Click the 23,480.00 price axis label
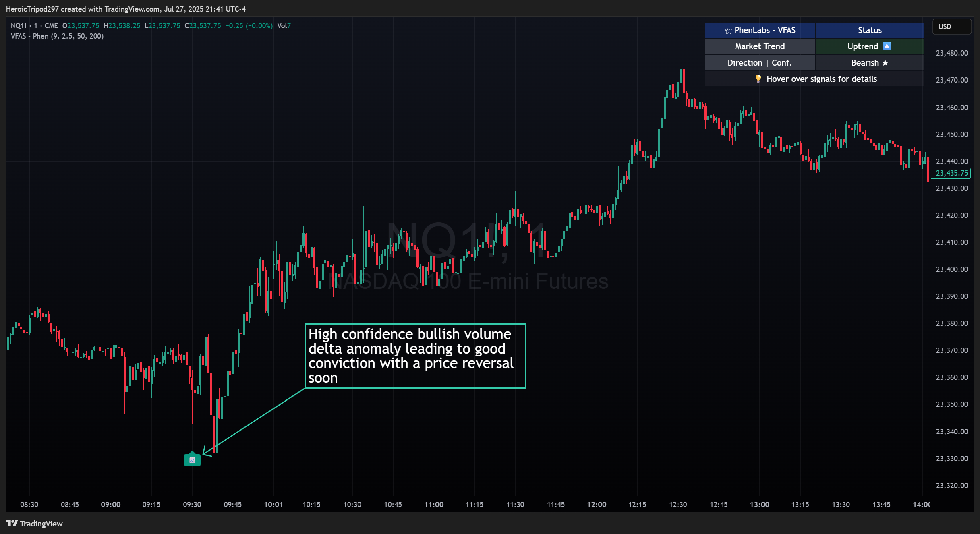This screenshot has width=980, height=534. [952, 53]
